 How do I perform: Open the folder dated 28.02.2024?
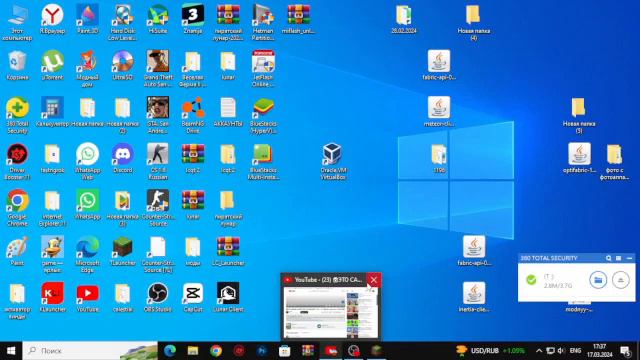(403, 20)
